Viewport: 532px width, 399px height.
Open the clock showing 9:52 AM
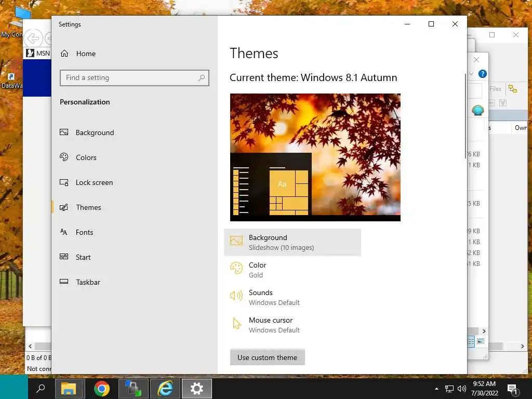point(485,388)
